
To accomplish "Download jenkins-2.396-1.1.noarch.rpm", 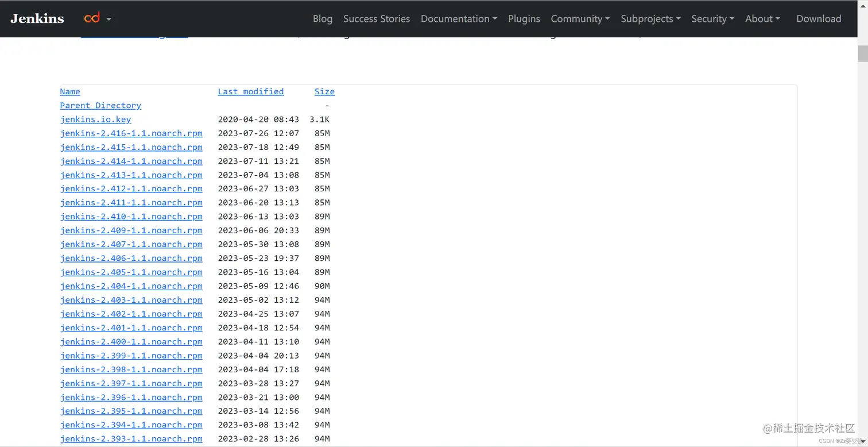I will pyautogui.click(x=131, y=397).
